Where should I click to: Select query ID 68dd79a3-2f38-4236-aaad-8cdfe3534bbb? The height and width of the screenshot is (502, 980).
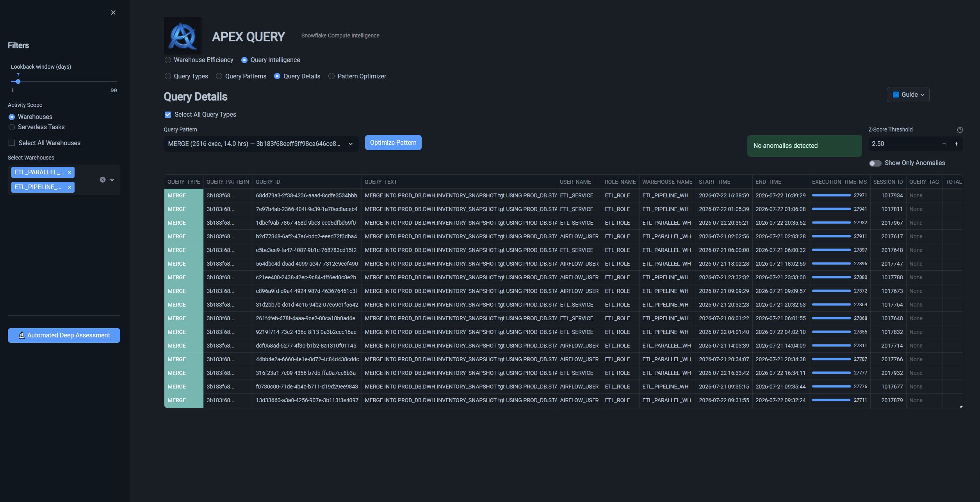tap(307, 196)
